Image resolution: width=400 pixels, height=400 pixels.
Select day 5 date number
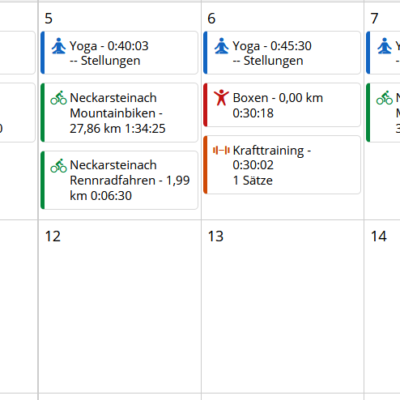click(x=49, y=18)
